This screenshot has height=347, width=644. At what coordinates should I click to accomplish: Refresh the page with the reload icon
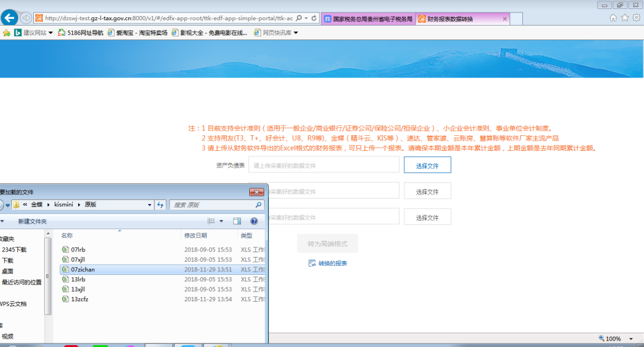(314, 18)
